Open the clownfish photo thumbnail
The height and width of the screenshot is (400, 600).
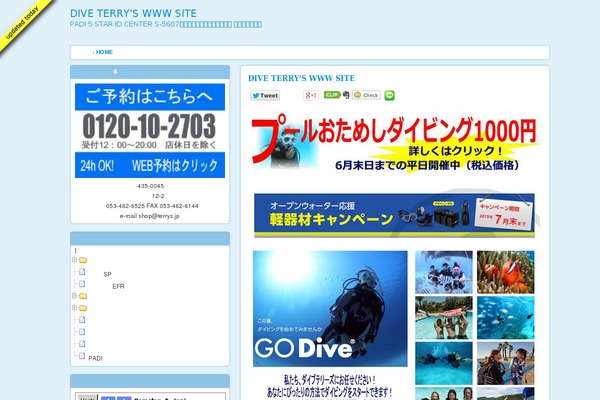pos(505,272)
